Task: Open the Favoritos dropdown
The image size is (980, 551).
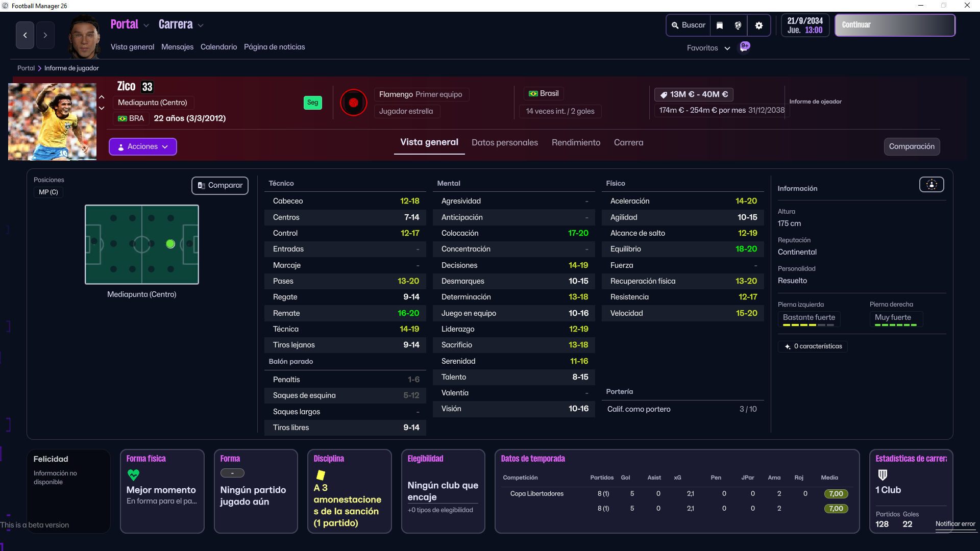Action: coord(708,48)
